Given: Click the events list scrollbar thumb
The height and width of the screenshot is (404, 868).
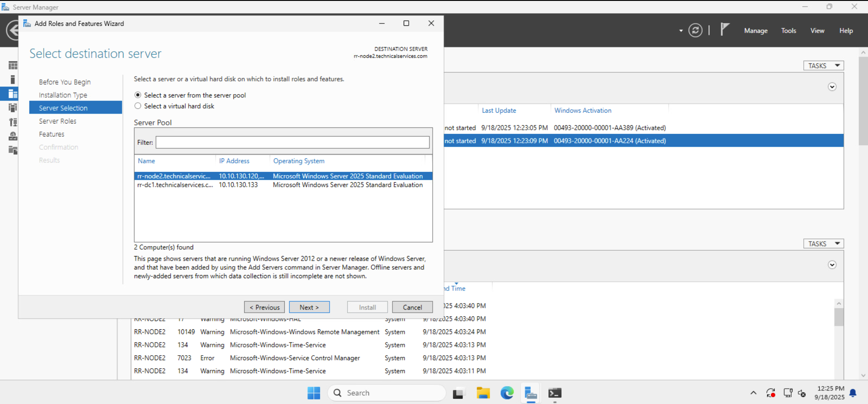Looking at the screenshot, I should pyautogui.click(x=839, y=317).
